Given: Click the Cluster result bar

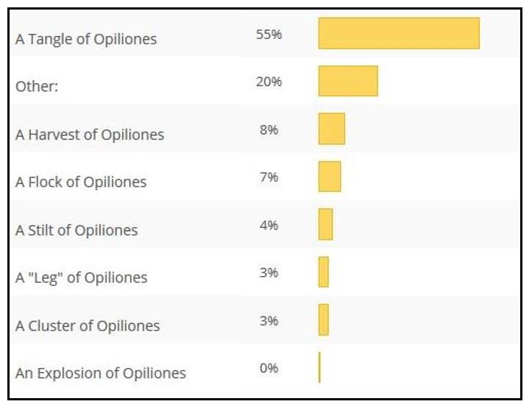Looking at the screenshot, I should (x=324, y=319).
